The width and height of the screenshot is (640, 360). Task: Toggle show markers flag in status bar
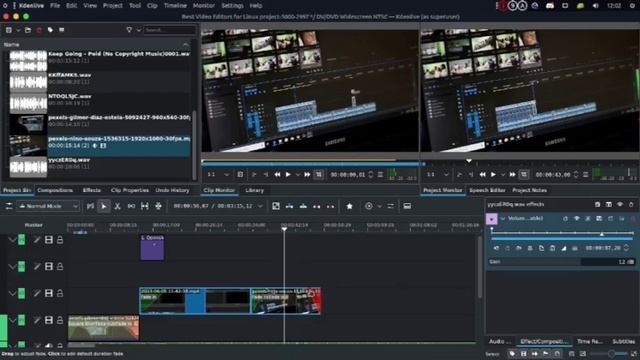pos(546,354)
